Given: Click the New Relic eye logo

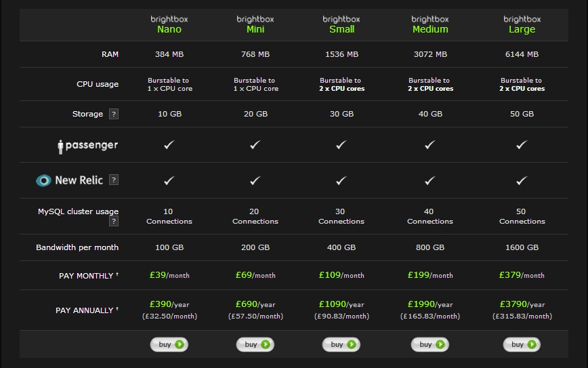Looking at the screenshot, I should [44, 180].
